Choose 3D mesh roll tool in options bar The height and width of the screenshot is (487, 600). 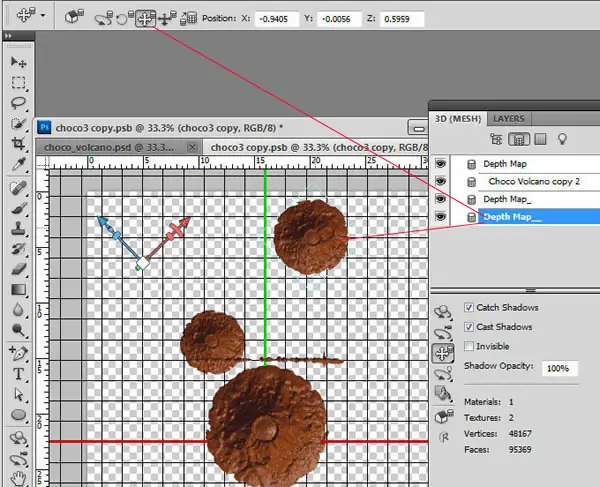(125, 18)
